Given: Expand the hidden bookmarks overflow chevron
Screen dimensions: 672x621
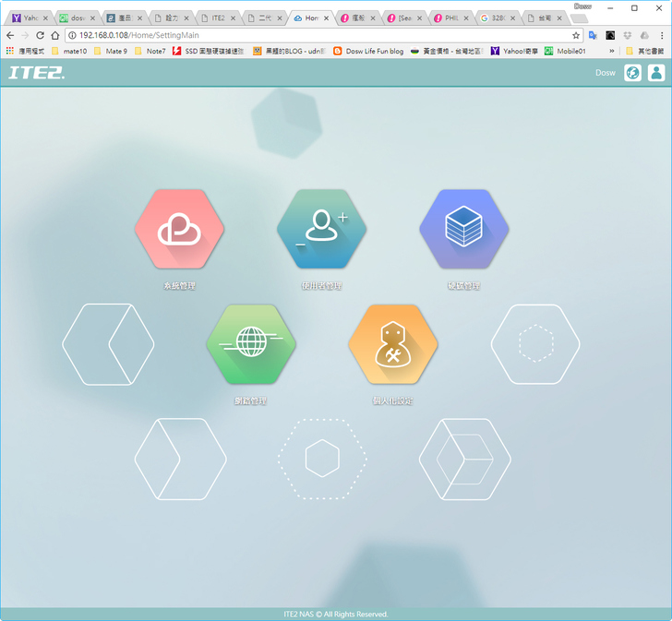Looking at the screenshot, I should 611,51.
